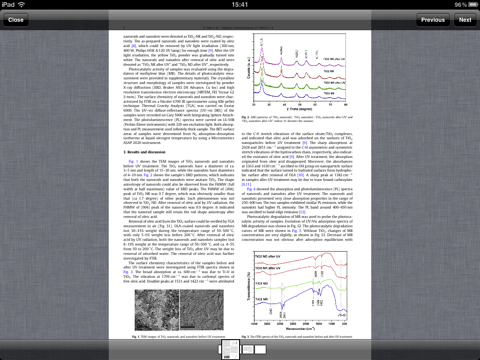Image resolution: width=480 pixels, height=360 pixels.
Task: Tap the Close button
Action: pyautogui.click(x=16, y=20)
